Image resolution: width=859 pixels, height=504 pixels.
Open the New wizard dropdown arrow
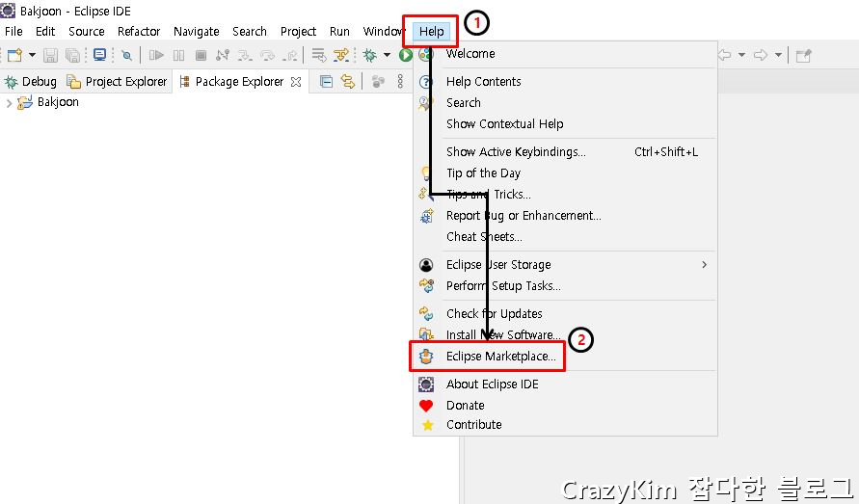pyautogui.click(x=32, y=55)
